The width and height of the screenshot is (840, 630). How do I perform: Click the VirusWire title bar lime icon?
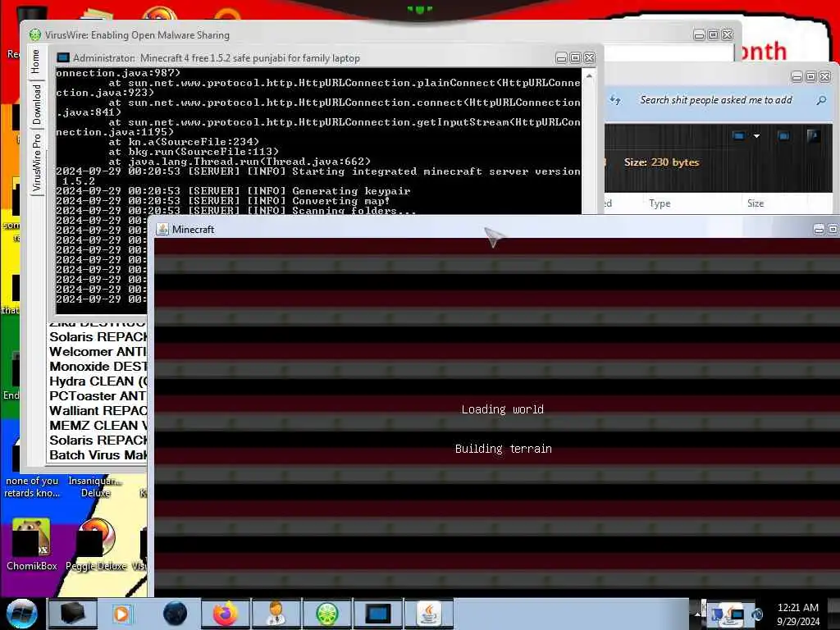34,34
